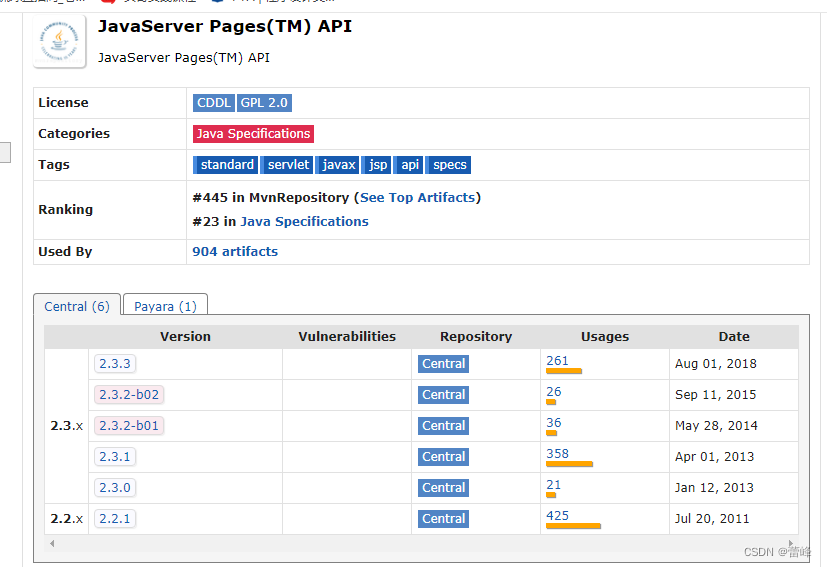Click the Usages column header
The height and width of the screenshot is (567, 827).
605,337
